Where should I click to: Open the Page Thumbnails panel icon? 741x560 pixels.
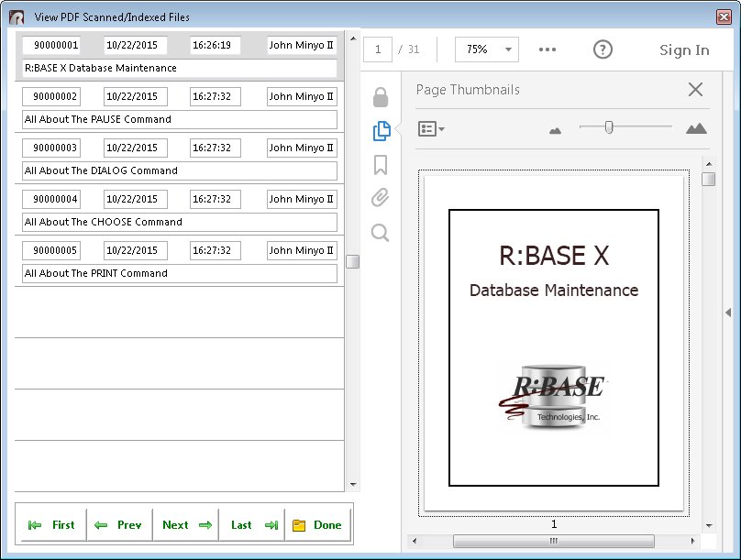[382, 131]
